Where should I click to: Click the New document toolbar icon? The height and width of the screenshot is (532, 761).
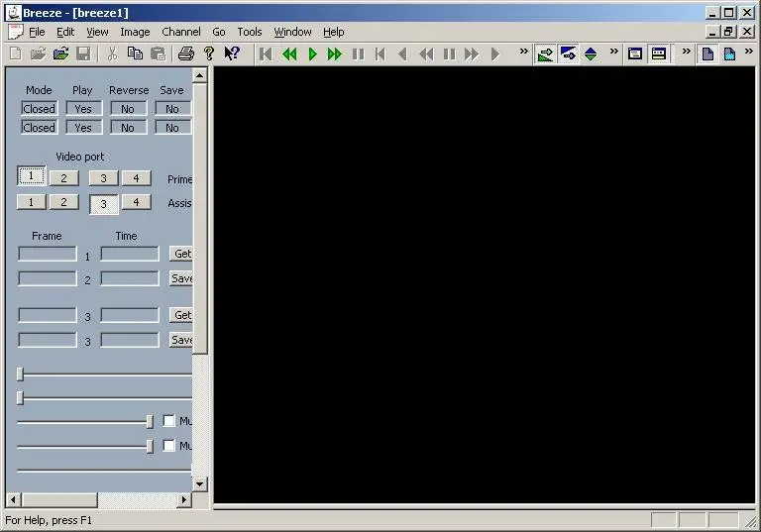[x=16, y=53]
